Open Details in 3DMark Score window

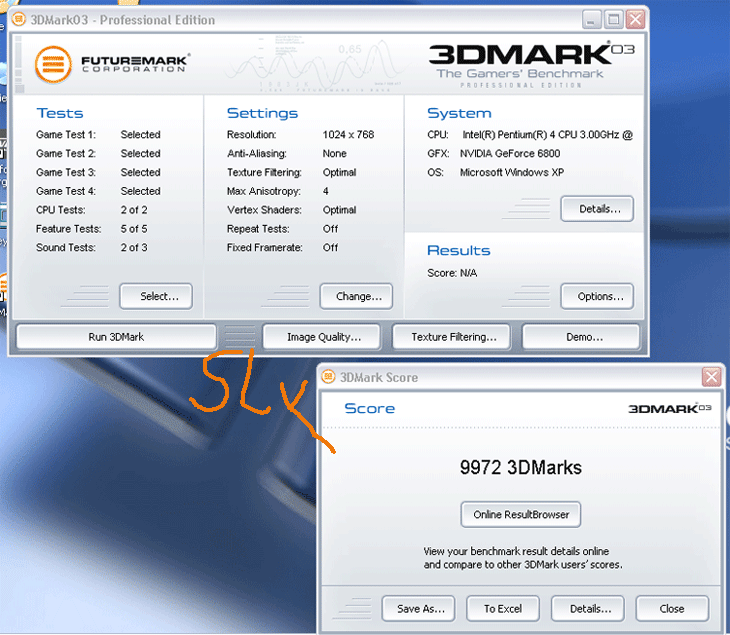point(588,608)
